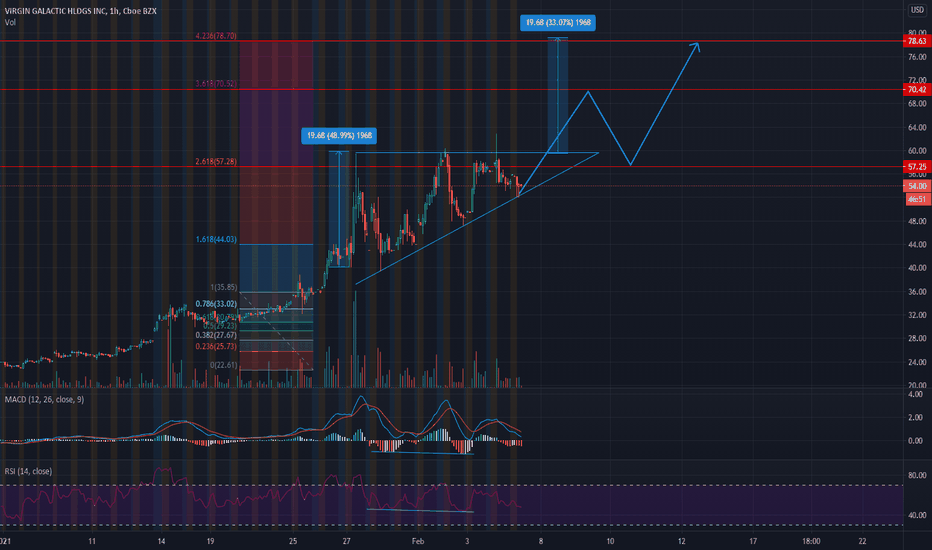932x550 pixels.
Task: Click the 60.00 price axis tick
Action: click(917, 151)
